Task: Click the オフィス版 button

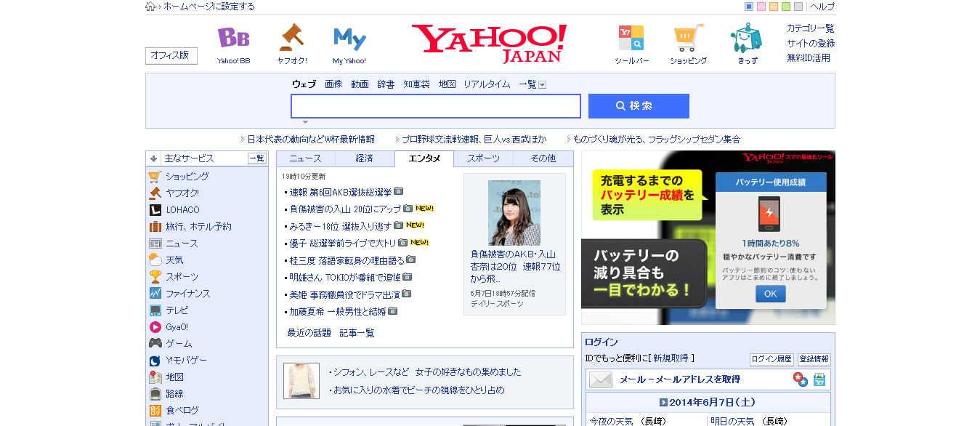Action: pyautogui.click(x=171, y=55)
